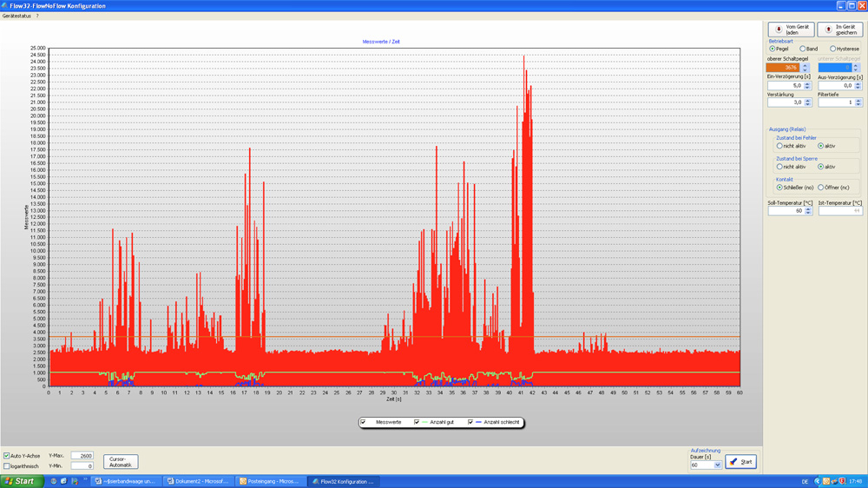Open the question mark help menu
The width and height of the screenshot is (868, 488).
pyautogui.click(x=37, y=16)
